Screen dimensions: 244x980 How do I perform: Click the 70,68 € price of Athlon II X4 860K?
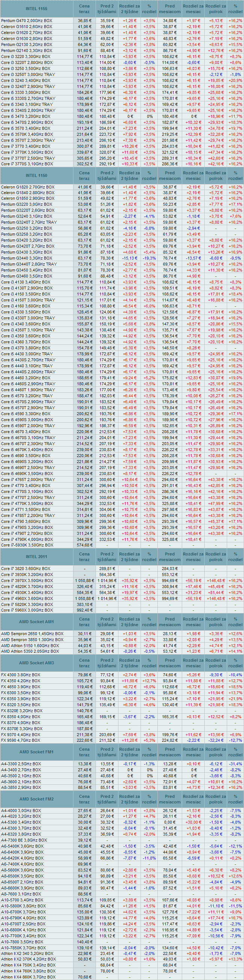[85, 977]
